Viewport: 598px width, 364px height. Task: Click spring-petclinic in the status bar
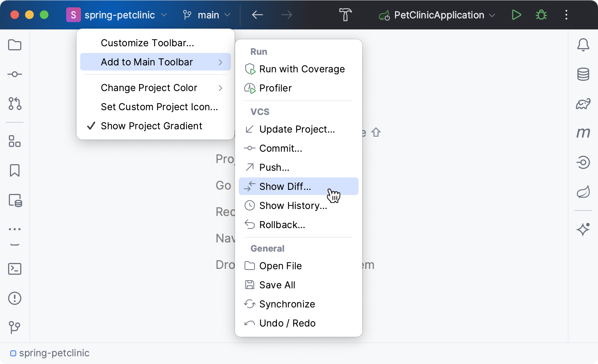(x=50, y=353)
